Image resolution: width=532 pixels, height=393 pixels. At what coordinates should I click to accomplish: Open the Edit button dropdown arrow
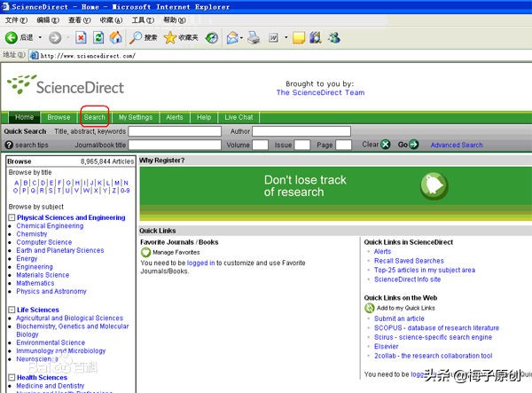286,37
